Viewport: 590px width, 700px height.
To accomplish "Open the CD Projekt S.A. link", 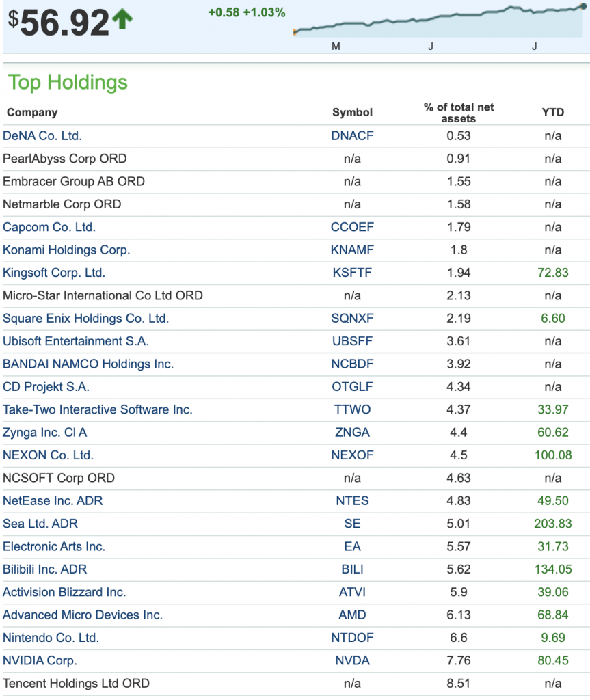I will [46, 387].
